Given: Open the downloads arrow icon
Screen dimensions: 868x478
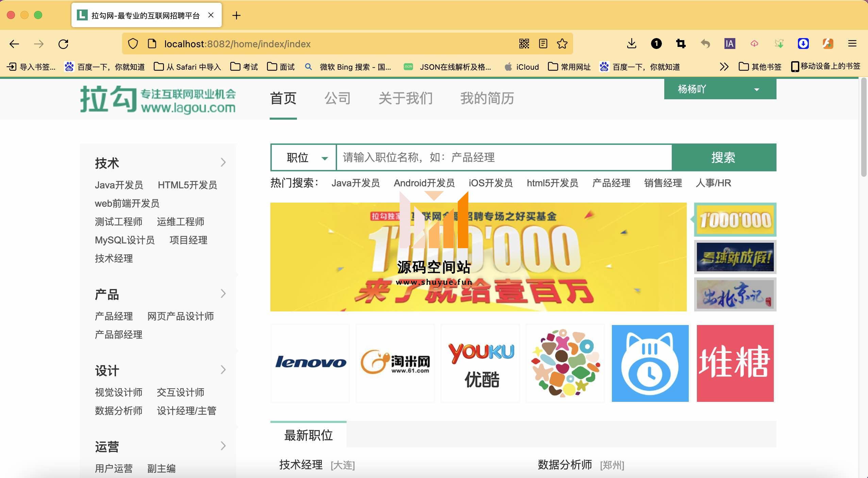Looking at the screenshot, I should [632, 44].
